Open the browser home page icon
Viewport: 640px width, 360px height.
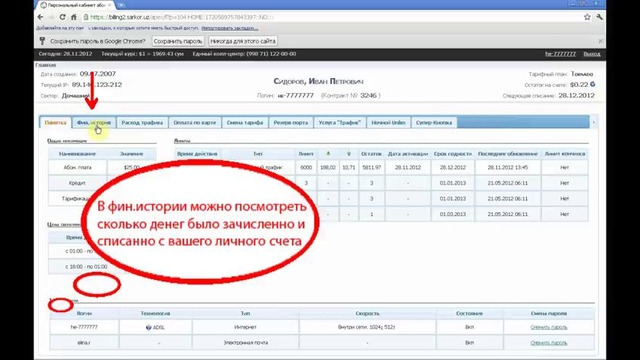tap(74, 17)
